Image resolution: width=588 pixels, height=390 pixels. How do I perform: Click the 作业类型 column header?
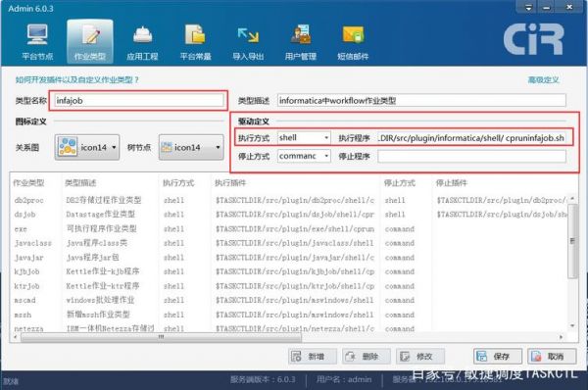coord(28,183)
